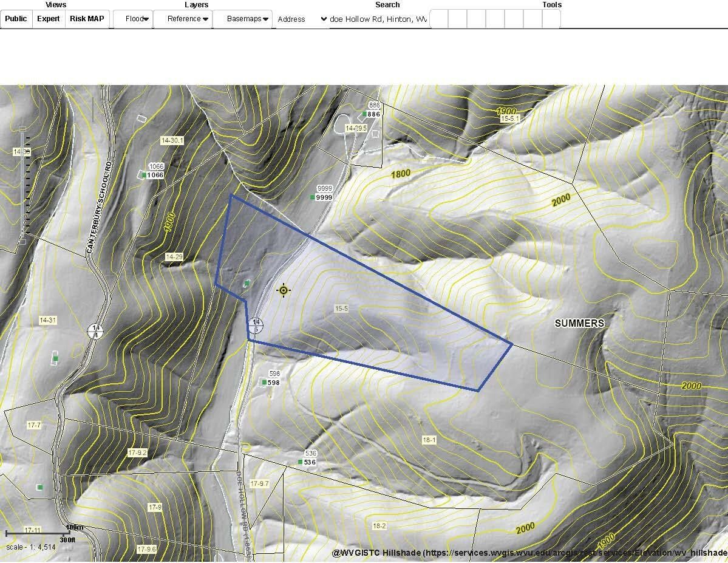The image size is (728, 563).
Task: Switch to the Public view
Action: 16,19
